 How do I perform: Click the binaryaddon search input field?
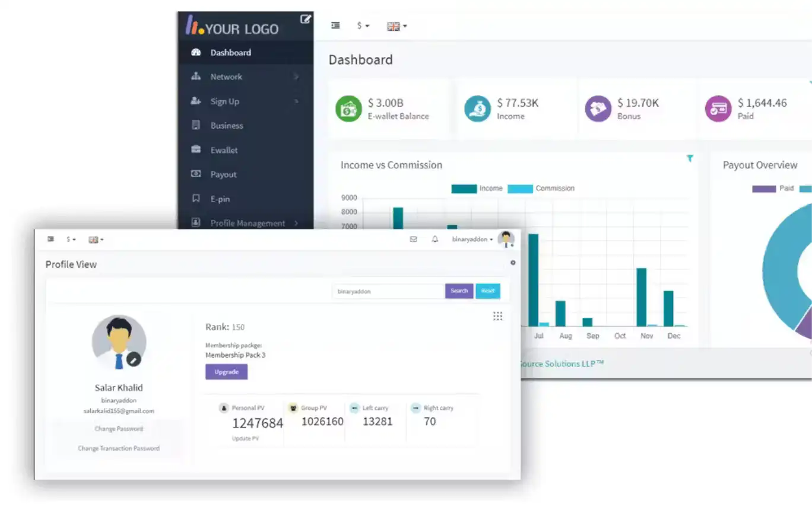pyautogui.click(x=388, y=291)
